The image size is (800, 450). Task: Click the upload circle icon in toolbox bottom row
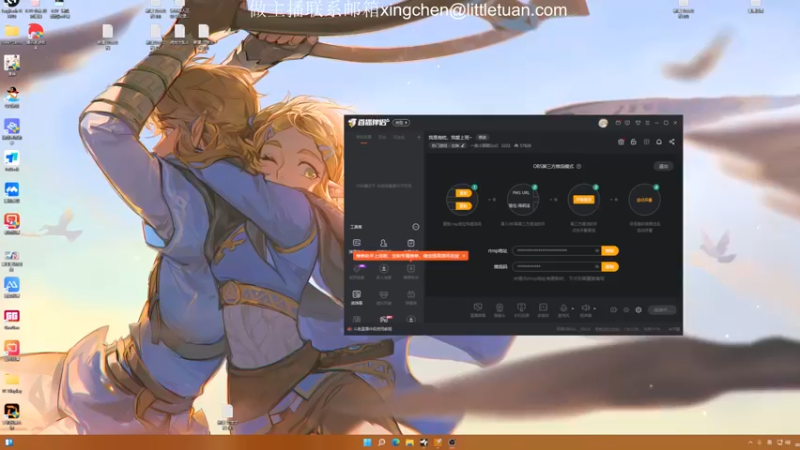411,319
